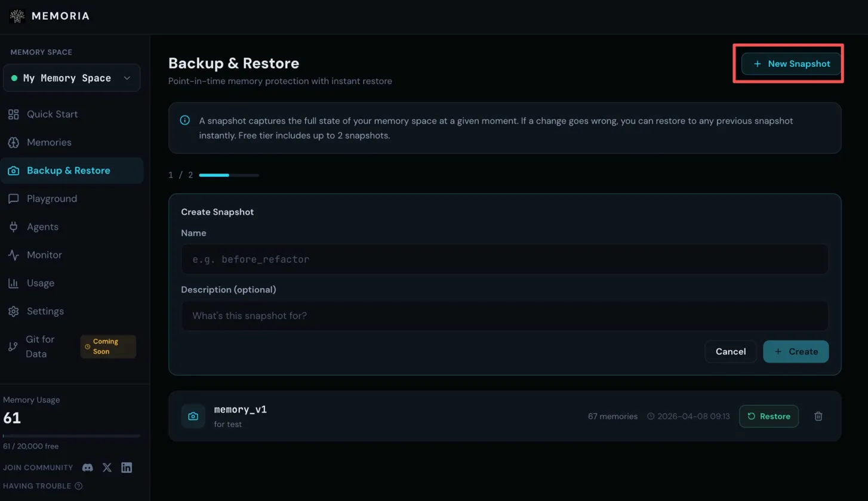Screen dimensions: 868x501
Task: Click the Memoria logo icon
Action: [17, 16]
